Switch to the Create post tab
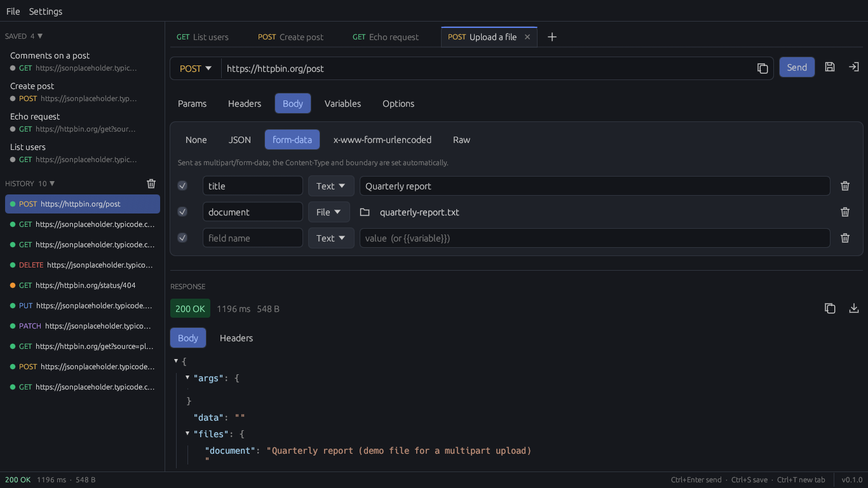The width and height of the screenshot is (868, 488). [290, 37]
